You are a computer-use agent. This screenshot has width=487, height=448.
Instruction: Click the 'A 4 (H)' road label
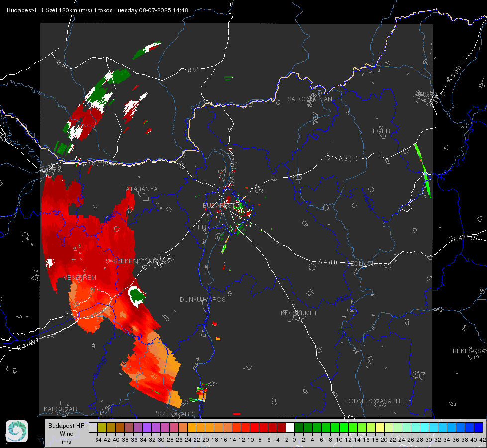pyautogui.click(x=328, y=262)
